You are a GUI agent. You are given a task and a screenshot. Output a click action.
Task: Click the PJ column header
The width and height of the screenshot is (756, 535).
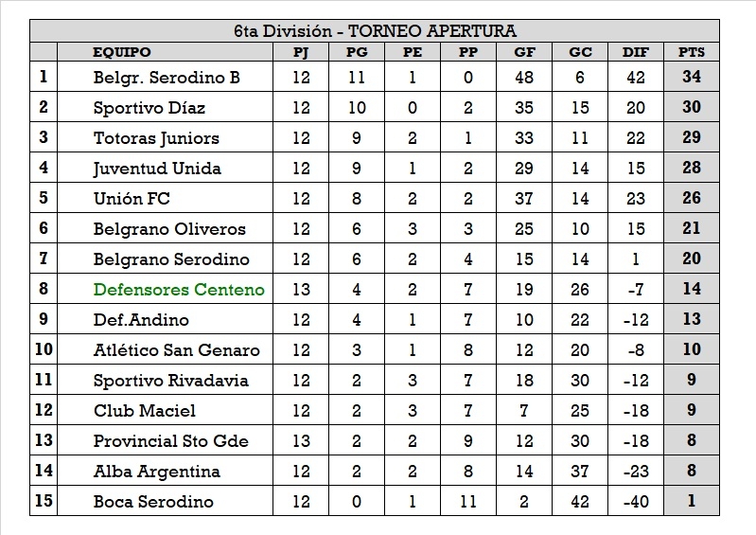[x=301, y=53]
